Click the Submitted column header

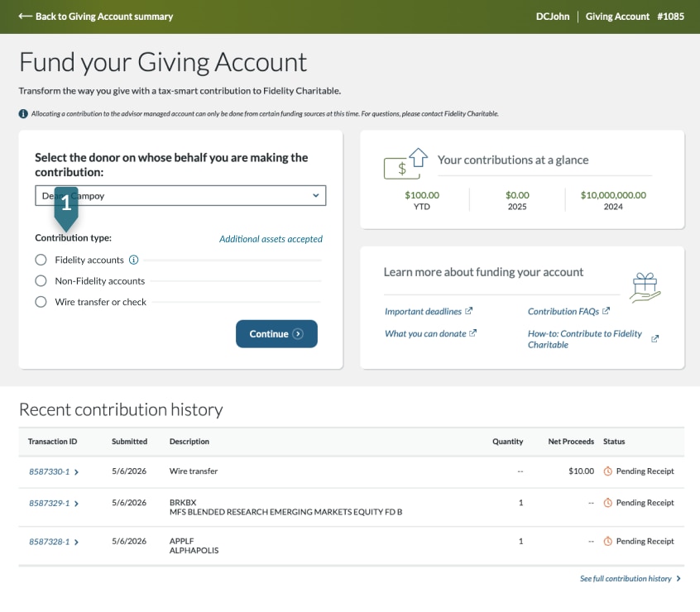pos(129,442)
